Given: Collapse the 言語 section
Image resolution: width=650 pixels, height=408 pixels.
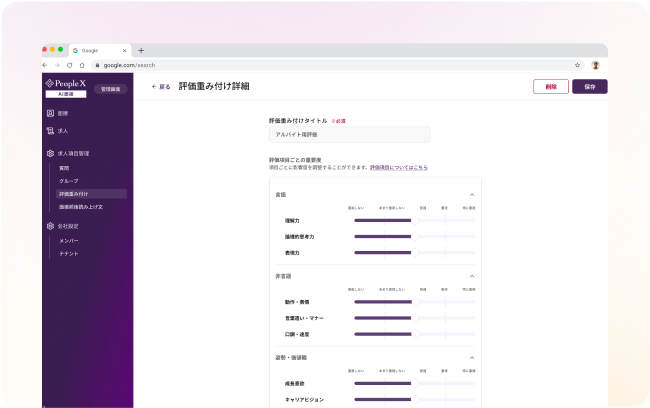Looking at the screenshot, I should [471, 194].
